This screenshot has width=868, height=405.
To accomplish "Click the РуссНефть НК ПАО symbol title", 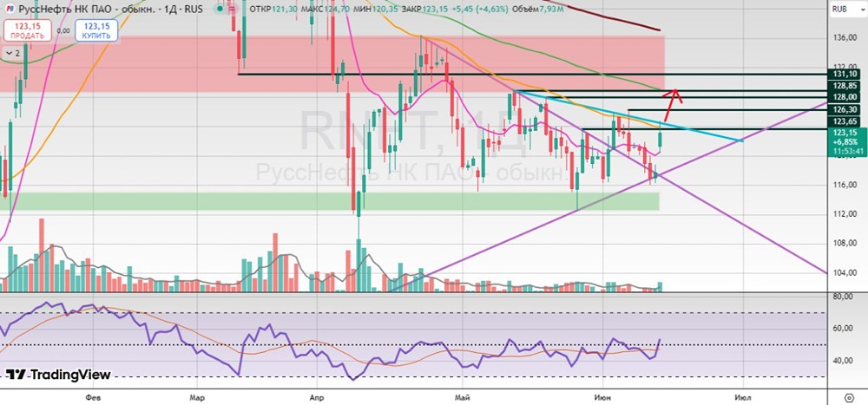I will tap(87, 10).
